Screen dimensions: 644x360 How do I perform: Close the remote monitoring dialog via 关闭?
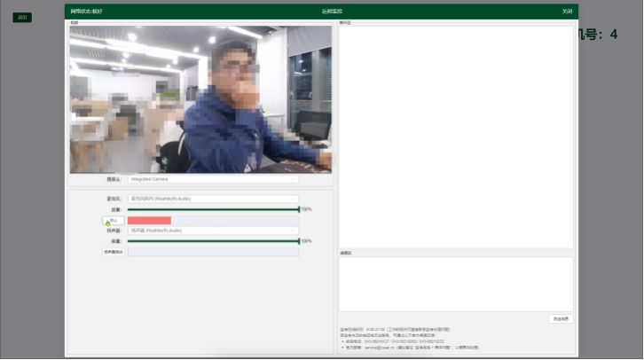pos(567,11)
